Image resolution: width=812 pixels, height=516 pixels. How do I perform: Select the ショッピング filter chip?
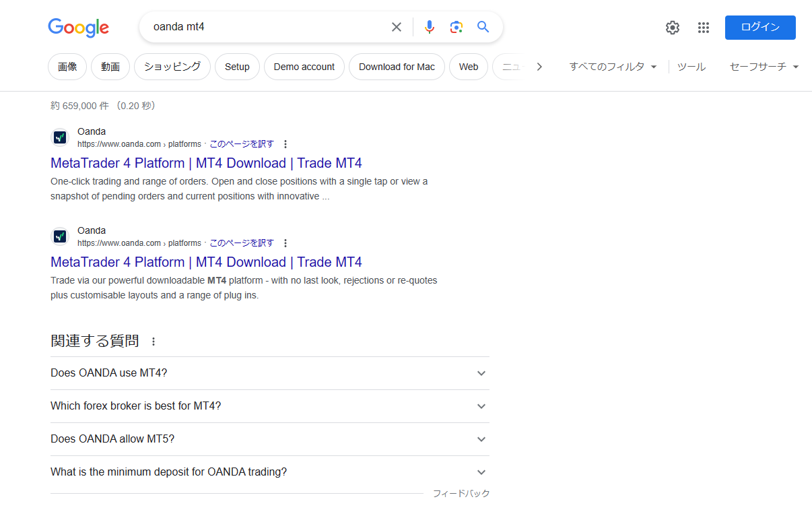(172, 67)
